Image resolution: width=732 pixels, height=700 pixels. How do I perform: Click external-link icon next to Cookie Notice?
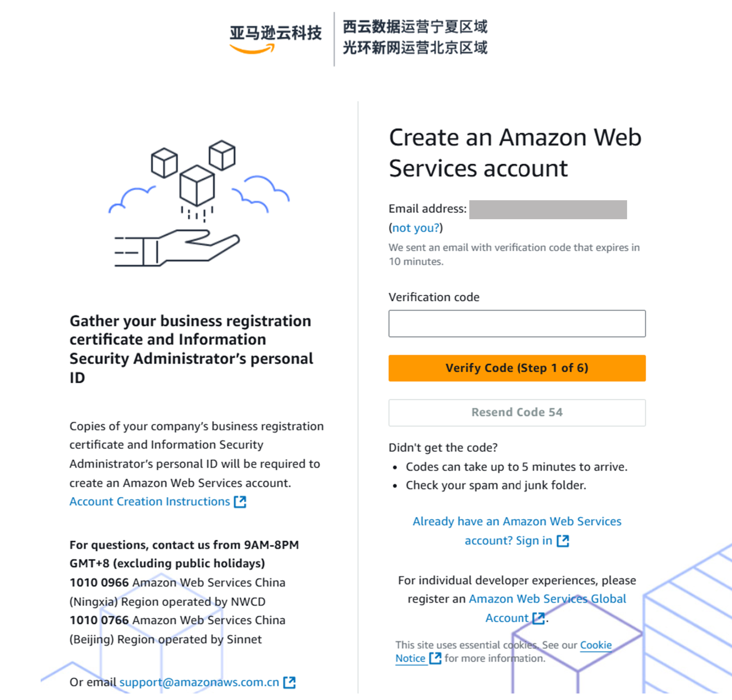(435, 658)
